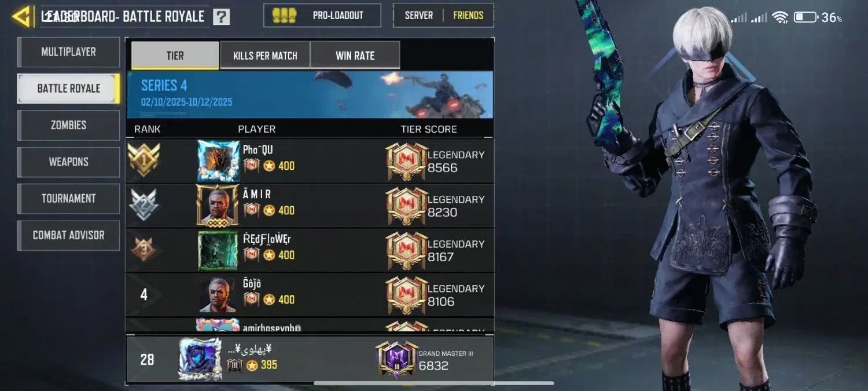View the green RedFlower avatar

click(x=218, y=250)
